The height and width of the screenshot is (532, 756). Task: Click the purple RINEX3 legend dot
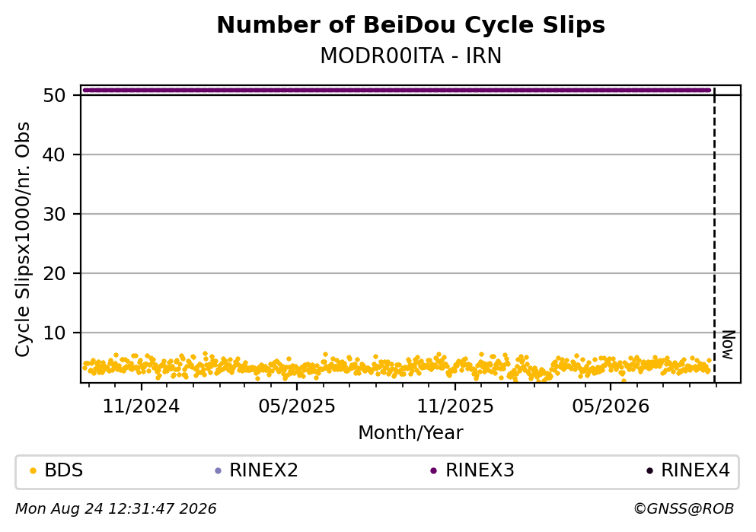coord(433,471)
